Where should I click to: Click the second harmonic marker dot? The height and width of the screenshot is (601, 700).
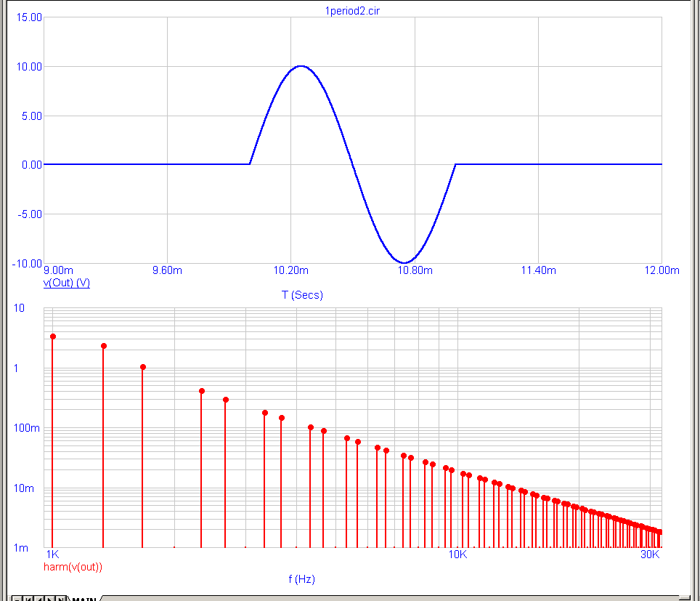coord(104,346)
